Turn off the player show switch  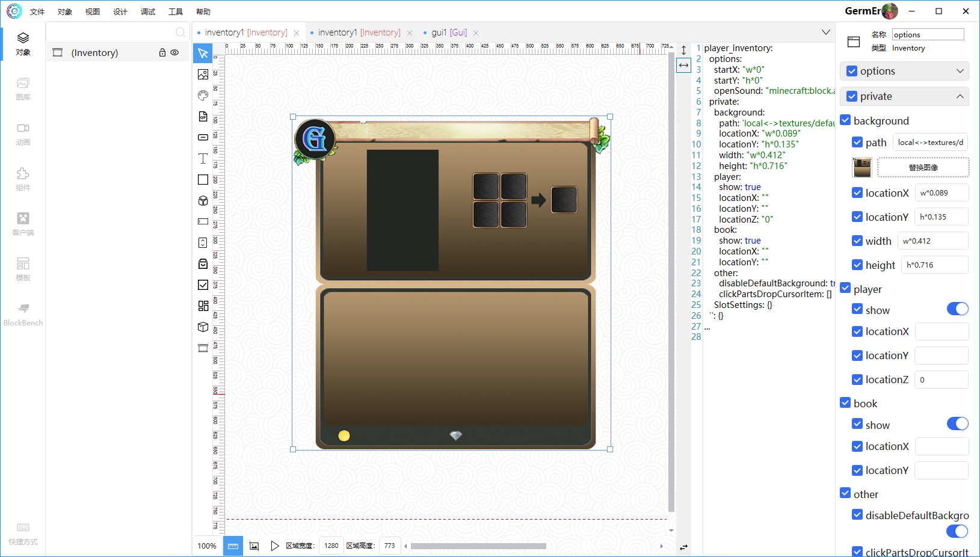point(957,309)
